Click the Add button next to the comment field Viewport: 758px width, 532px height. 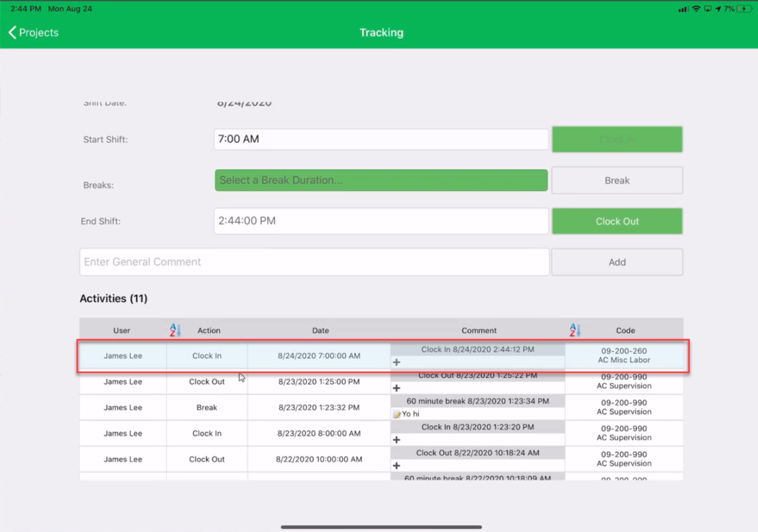point(617,262)
